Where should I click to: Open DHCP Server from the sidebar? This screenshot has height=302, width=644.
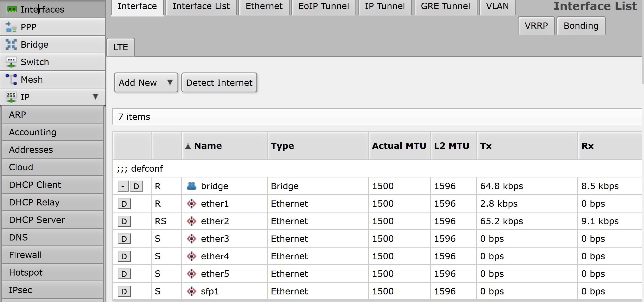tap(37, 220)
